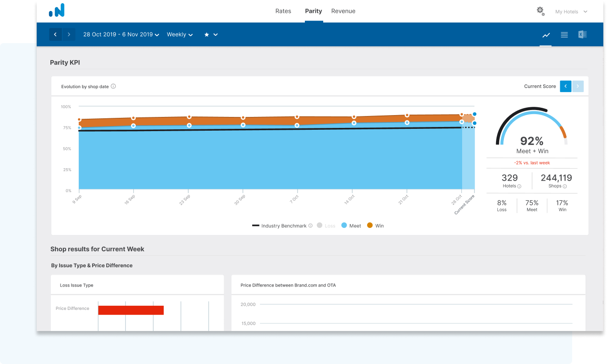Image resolution: width=607 pixels, height=364 pixels.
Task: Toggle the Meet legend series
Action: 351,226
